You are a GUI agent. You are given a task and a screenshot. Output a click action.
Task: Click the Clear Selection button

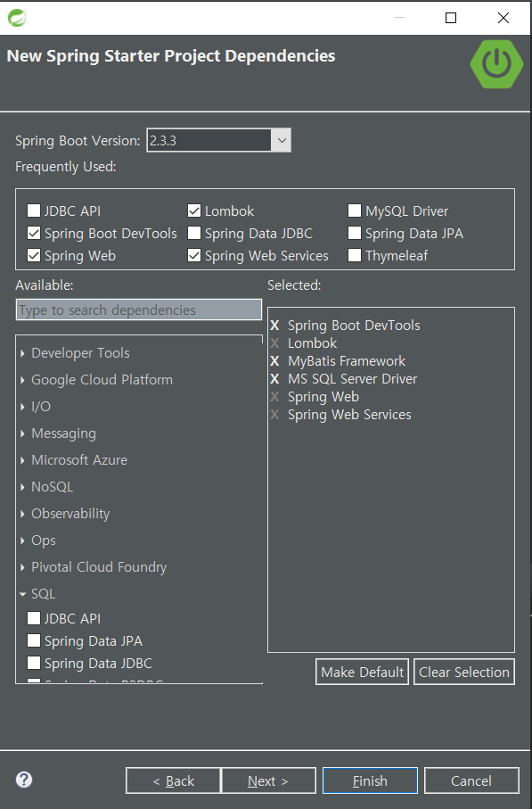pos(464,672)
